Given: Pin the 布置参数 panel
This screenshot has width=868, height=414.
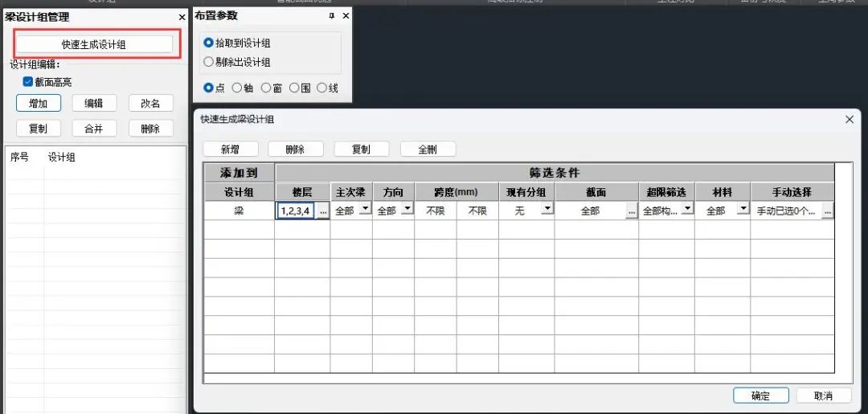Looking at the screenshot, I should (x=332, y=16).
